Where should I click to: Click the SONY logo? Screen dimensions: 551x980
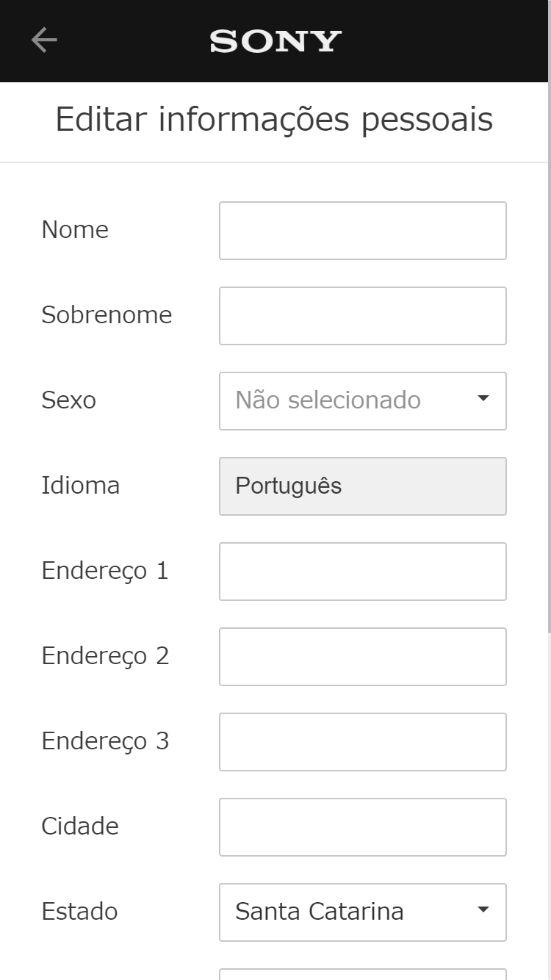(274, 40)
